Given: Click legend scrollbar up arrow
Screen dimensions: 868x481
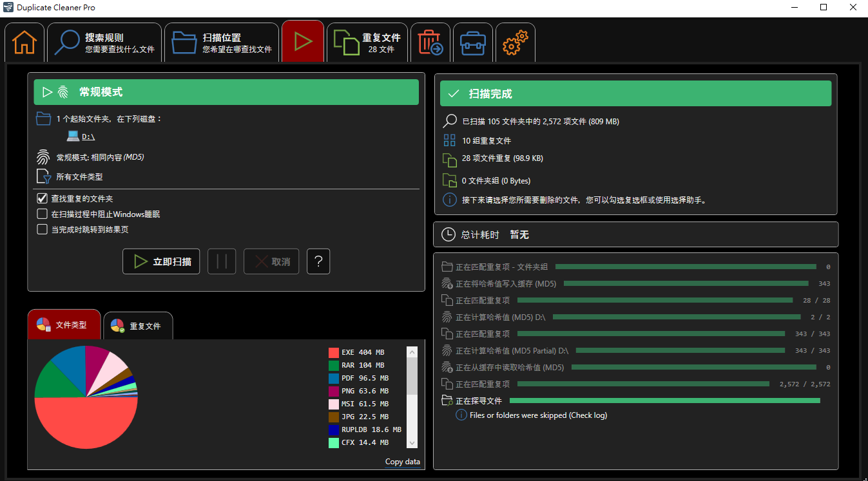Looking at the screenshot, I should point(412,352).
